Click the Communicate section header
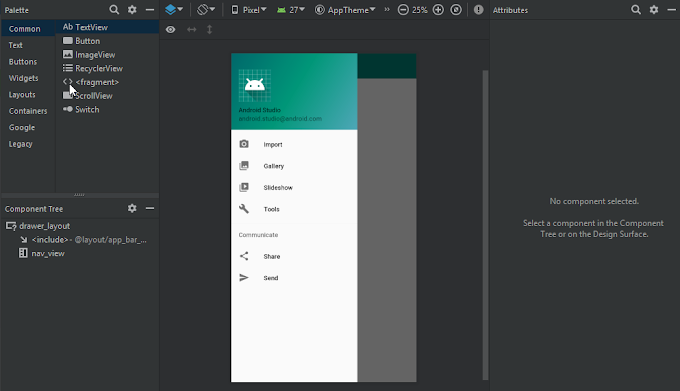Image resolution: width=680 pixels, height=391 pixels. (x=258, y=235)
